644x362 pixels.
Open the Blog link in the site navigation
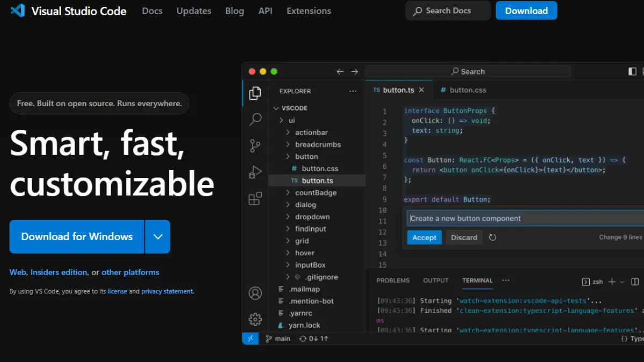[x=235, y=11]
